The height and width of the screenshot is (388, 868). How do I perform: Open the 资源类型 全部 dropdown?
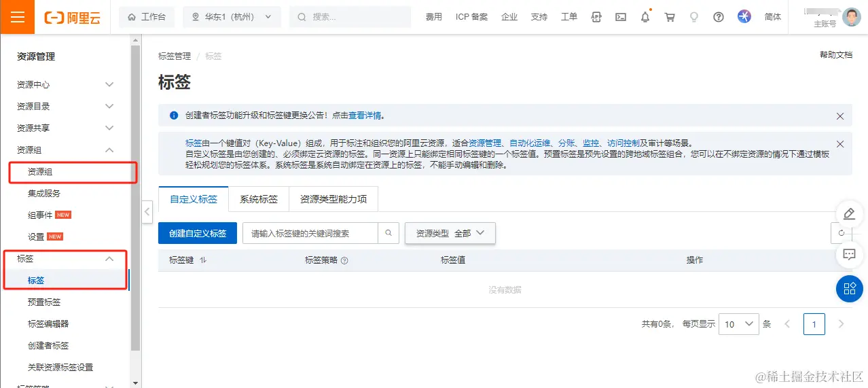coord(450,233)
